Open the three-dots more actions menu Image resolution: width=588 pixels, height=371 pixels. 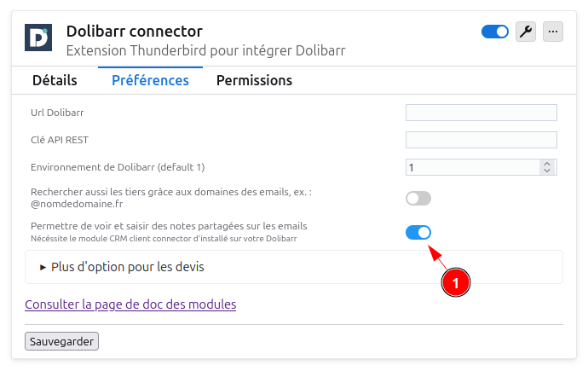click(553, 32)
